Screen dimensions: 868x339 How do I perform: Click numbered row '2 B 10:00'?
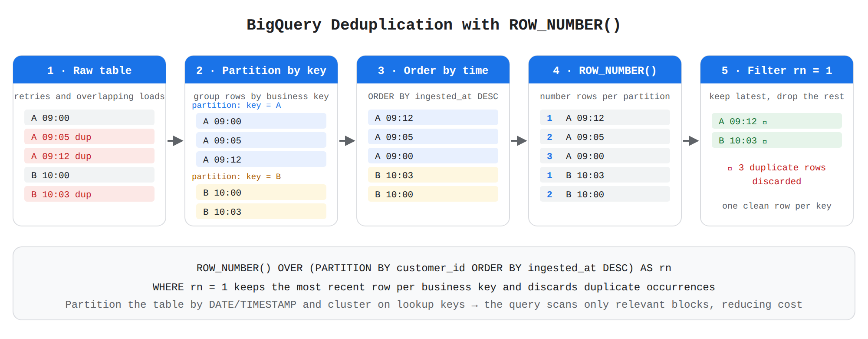605,194
